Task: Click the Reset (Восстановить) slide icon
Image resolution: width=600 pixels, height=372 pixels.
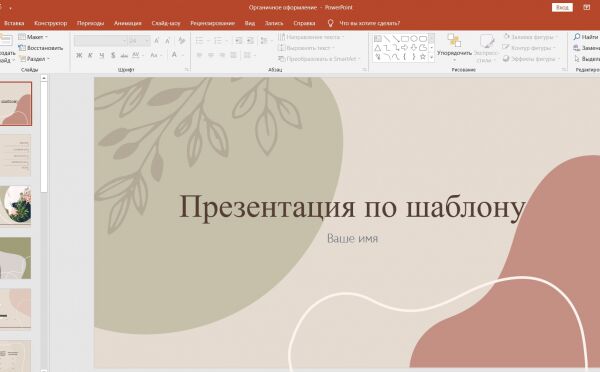Action: 41,48
